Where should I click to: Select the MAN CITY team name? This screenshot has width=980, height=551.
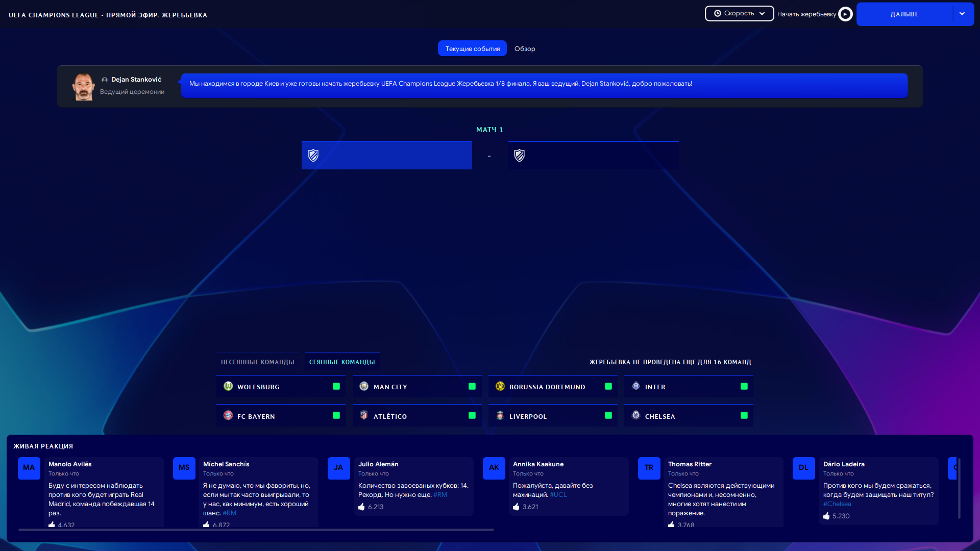(x=390, y=387)
